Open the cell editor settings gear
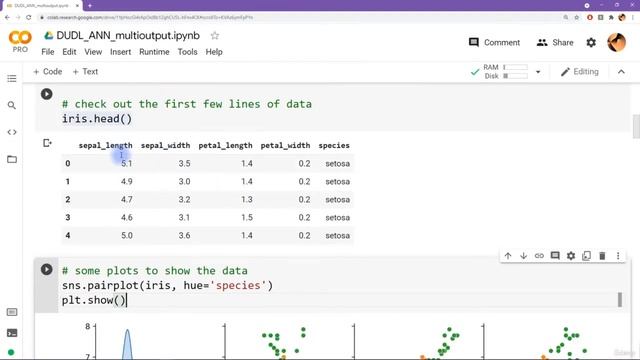This screenshot has width=640, height=360. tap(571, 256)
